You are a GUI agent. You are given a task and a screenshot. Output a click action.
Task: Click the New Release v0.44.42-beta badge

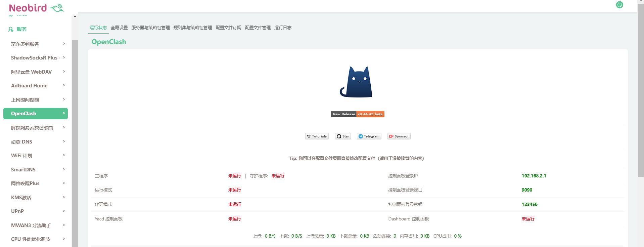click(357, 114)
